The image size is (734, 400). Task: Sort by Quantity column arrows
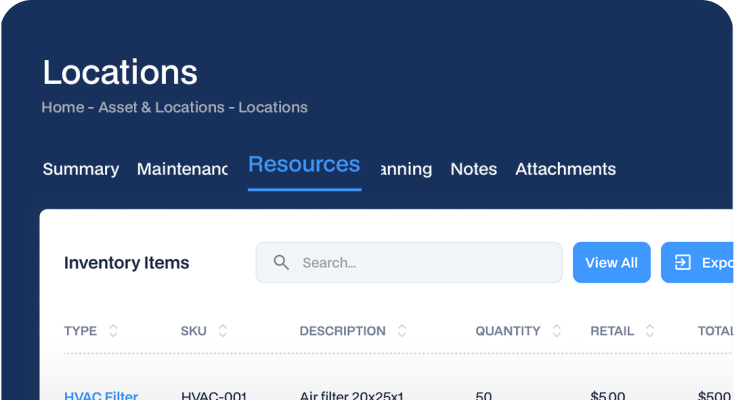557,331
